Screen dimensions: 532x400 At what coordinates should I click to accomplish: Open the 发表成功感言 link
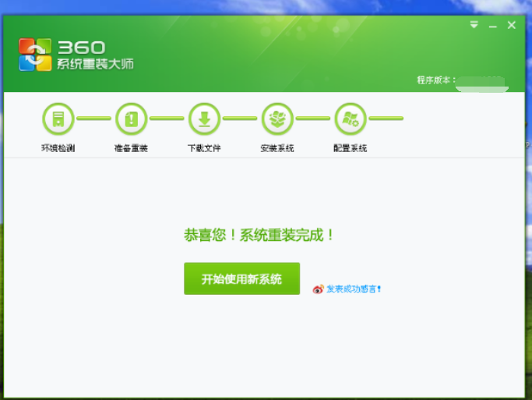pos(353,289)
